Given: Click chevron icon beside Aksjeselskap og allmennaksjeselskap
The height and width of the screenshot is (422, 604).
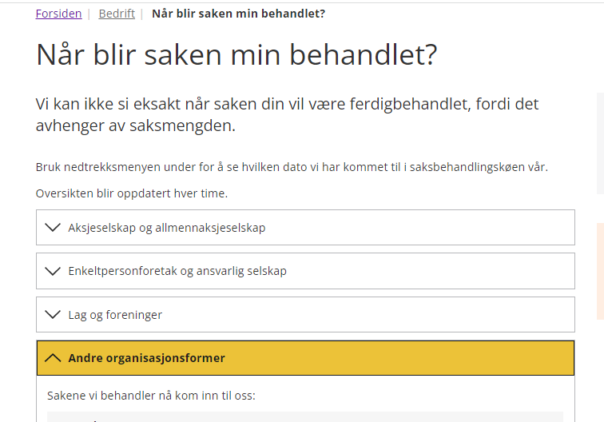Looking at the screenshot, I should [54, 227].
